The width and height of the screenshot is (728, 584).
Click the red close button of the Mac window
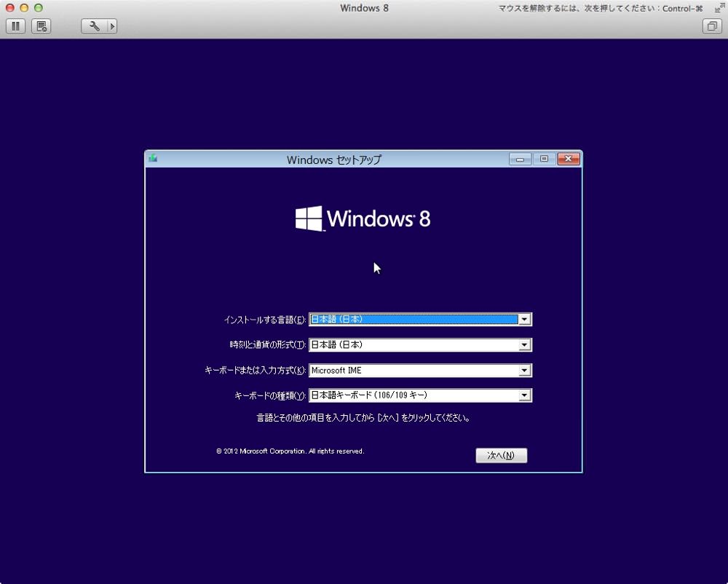(9, 8)
